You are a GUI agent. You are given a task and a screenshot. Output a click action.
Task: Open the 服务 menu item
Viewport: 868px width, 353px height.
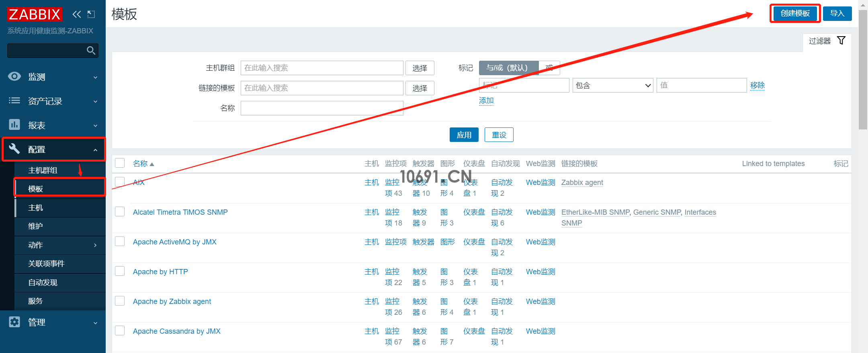(x=60, y=301)
